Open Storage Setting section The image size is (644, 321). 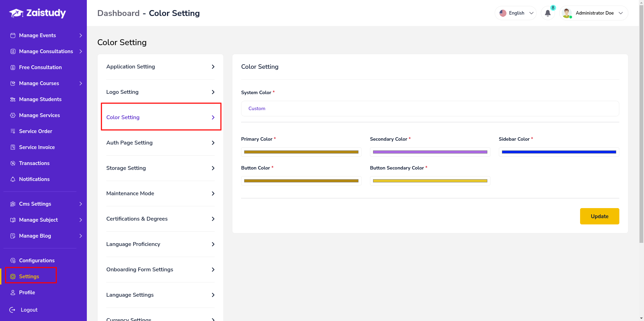[160, 168]
